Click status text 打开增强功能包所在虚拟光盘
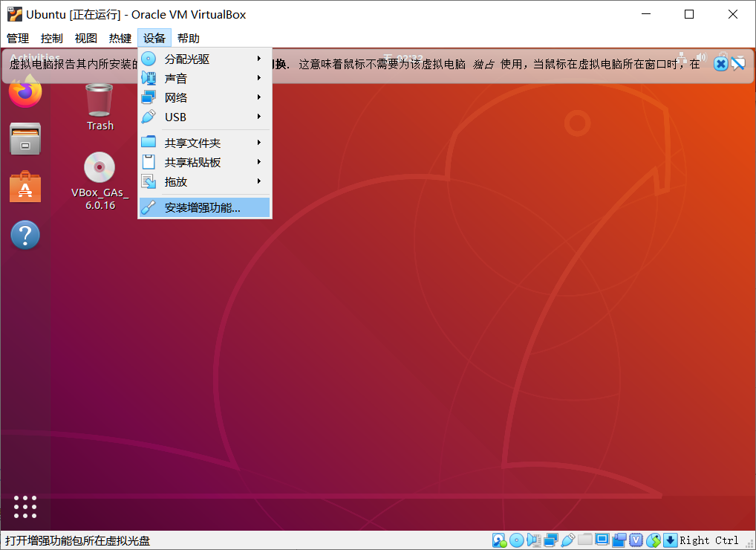 tap(78, 540)
